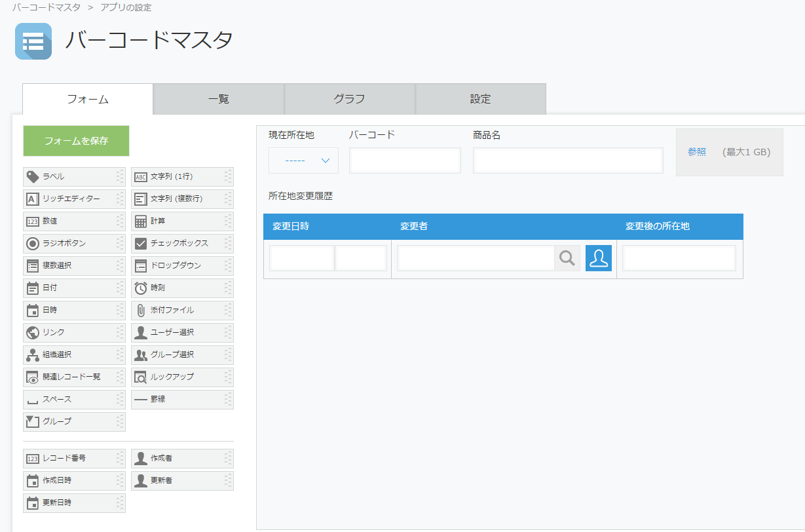The width and height of the screenshot is (805, 532).
Task: Select the 日付 field element
Action: point(74,288)
